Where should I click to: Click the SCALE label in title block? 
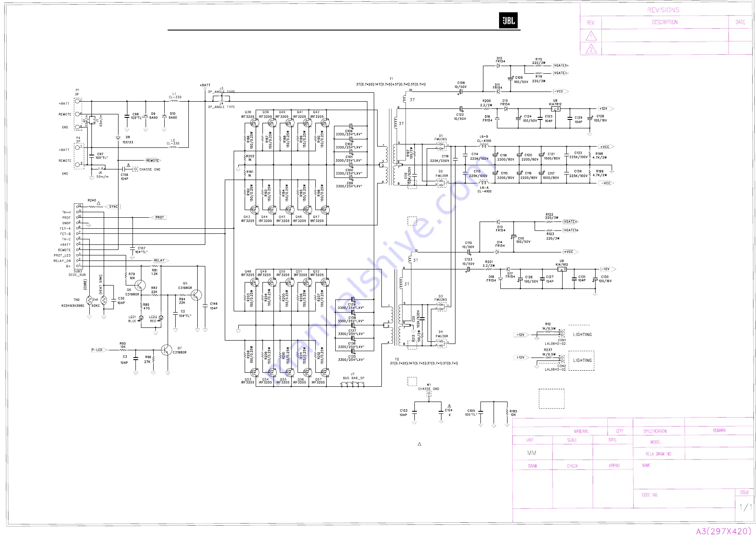point(572,440)
